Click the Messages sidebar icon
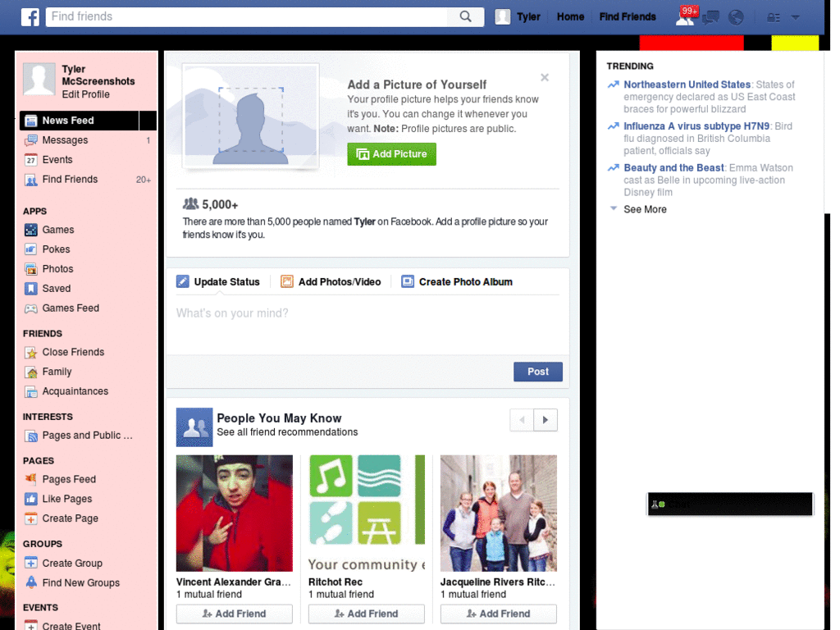The height and width of the screenshot is (630, 840). coord(31,140)
